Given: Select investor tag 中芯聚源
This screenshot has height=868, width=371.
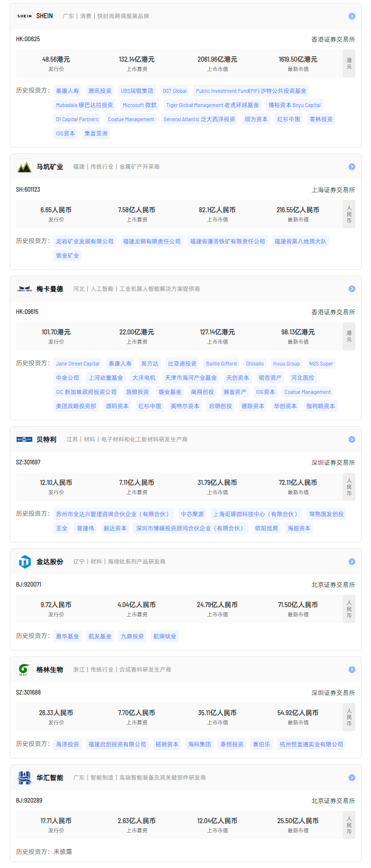Looking at the screenshot, I should pos(193,514).
